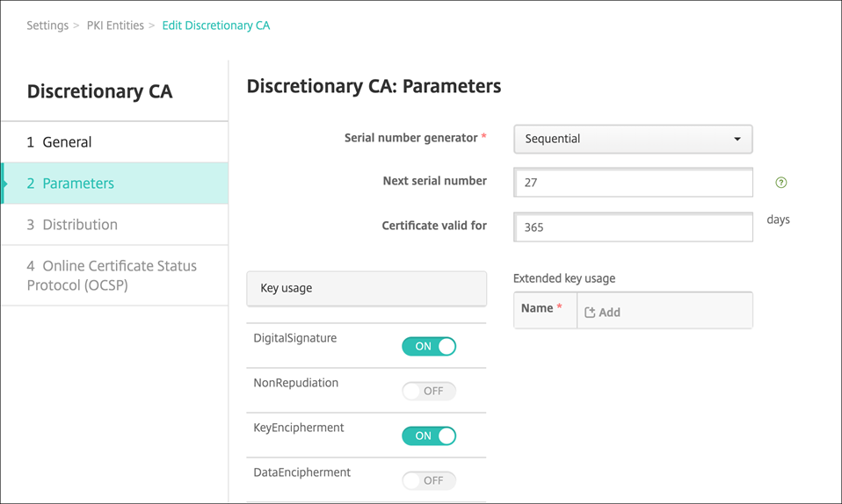Click the Add icon under Extended key usage
This screenshot has width=842, height=504.
[x=590, y=313]
